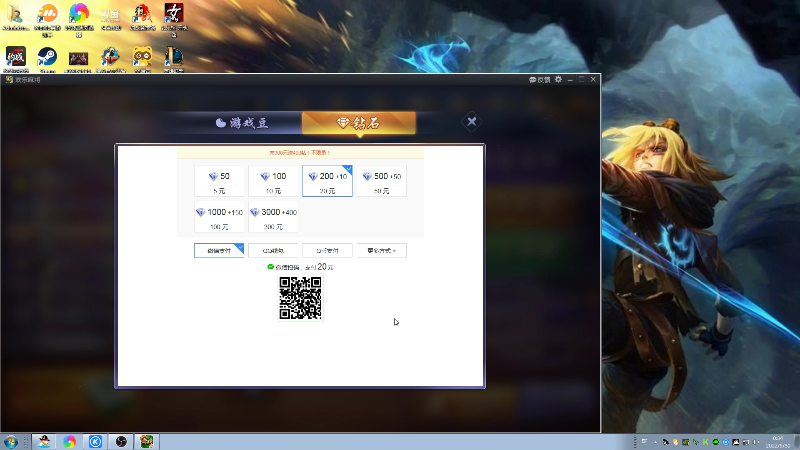This screenshot has width=800, height=450.
Task: Open the user folder desktop icon
Action: 15,17
